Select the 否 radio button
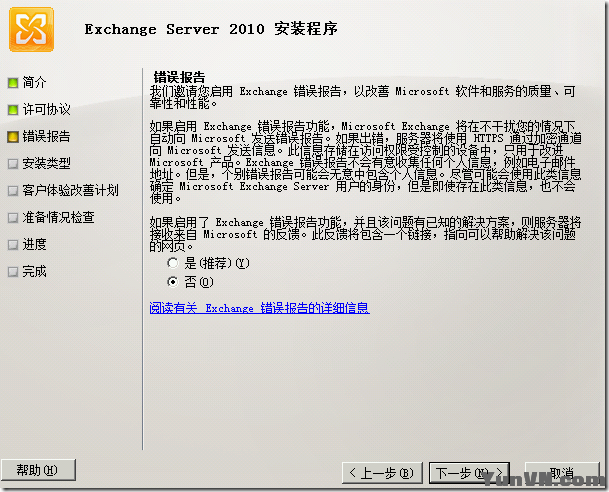 pyautogui.click(x=172, y=282)
